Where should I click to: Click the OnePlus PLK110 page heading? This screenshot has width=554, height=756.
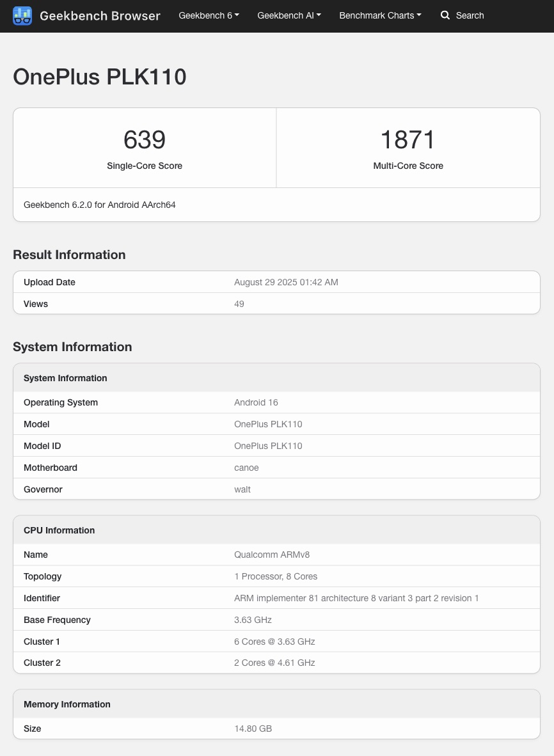click(x=100, y=77)
